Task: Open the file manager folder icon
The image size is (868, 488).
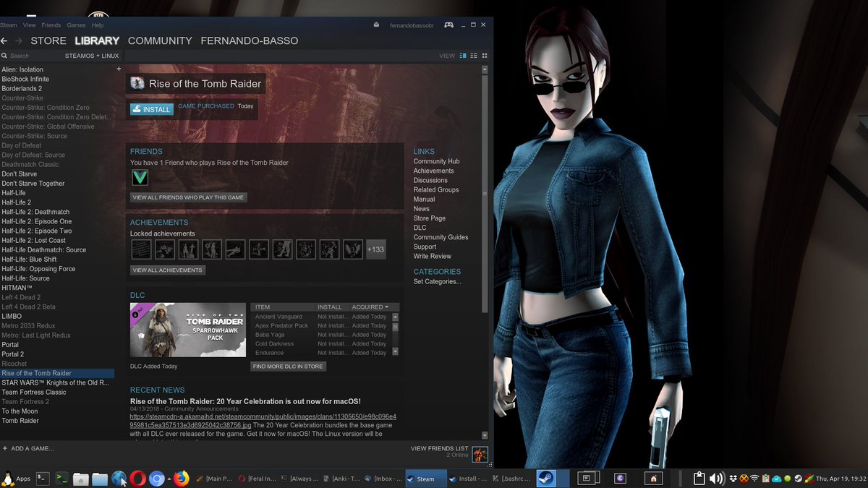Action: 100,479
